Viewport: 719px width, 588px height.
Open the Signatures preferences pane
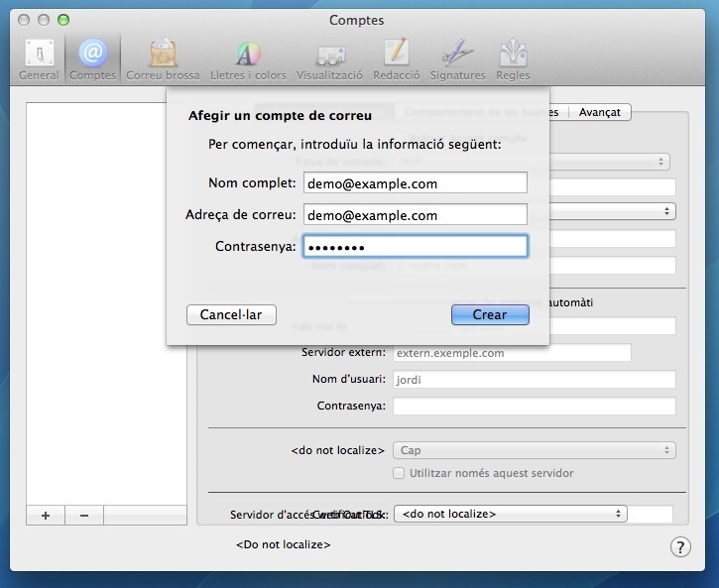point(457,59)
